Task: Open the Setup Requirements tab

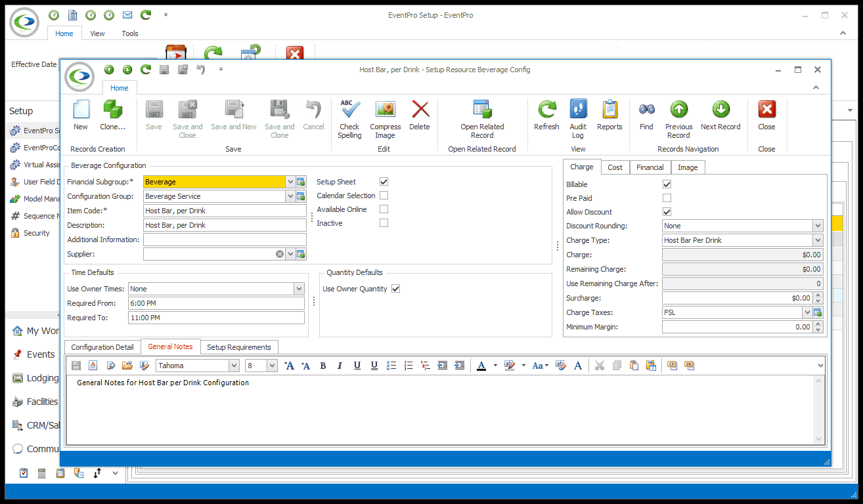Action: click(239, 347)
